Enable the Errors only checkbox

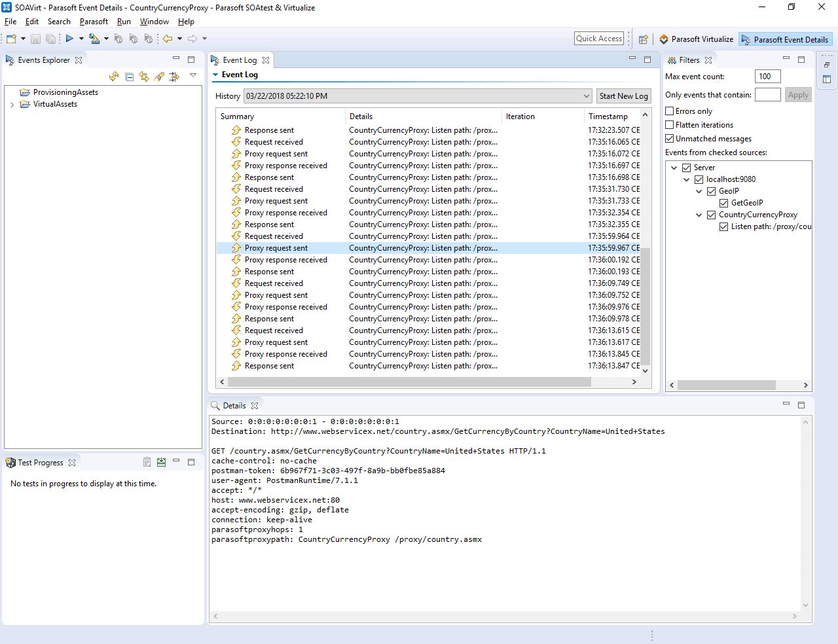670,111
